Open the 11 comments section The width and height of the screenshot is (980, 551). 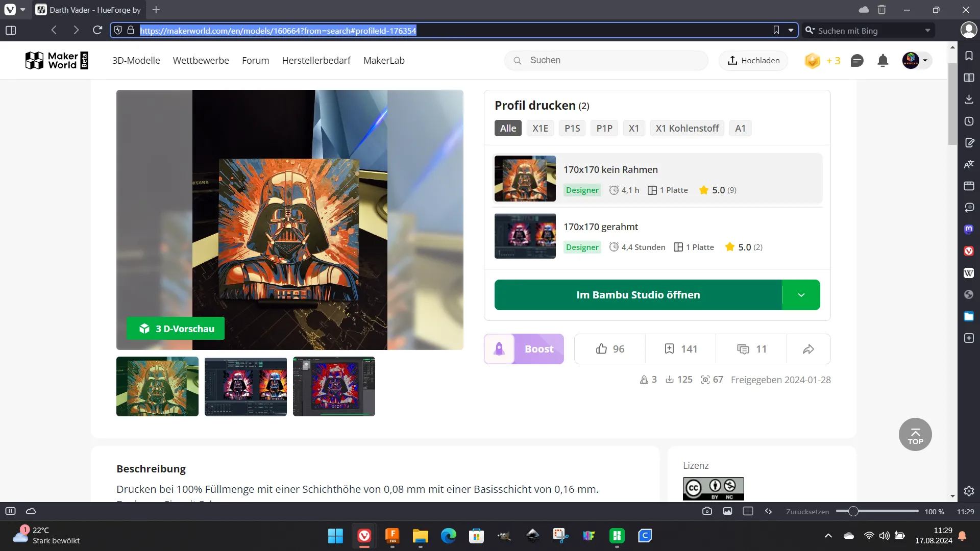[x=751, y=349]
